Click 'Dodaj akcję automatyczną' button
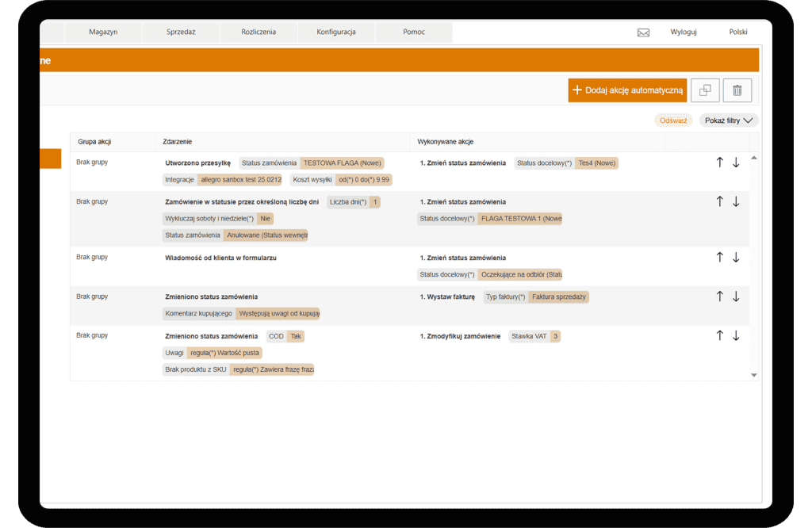Viewport: 812px width, 528px height. click(627, 90)
